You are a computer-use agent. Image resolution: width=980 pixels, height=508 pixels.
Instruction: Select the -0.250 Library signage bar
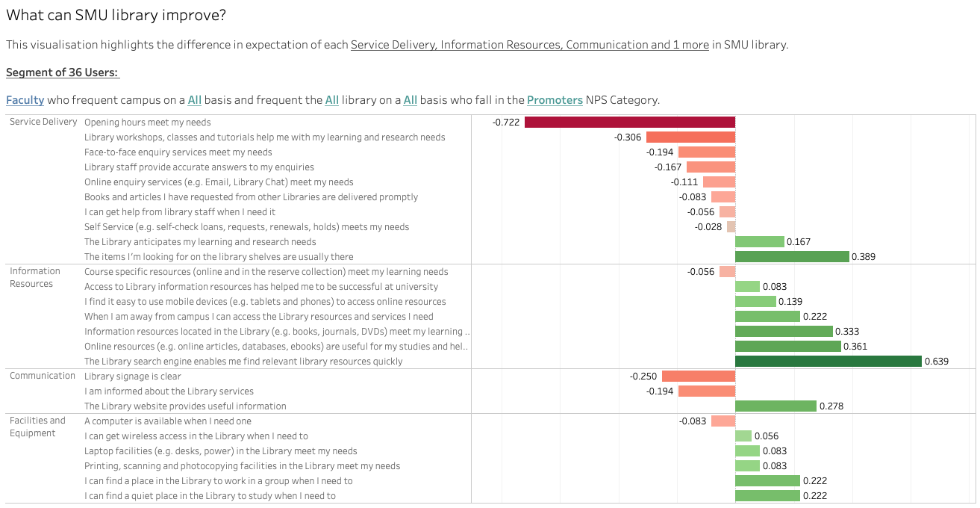click(699, 376)
